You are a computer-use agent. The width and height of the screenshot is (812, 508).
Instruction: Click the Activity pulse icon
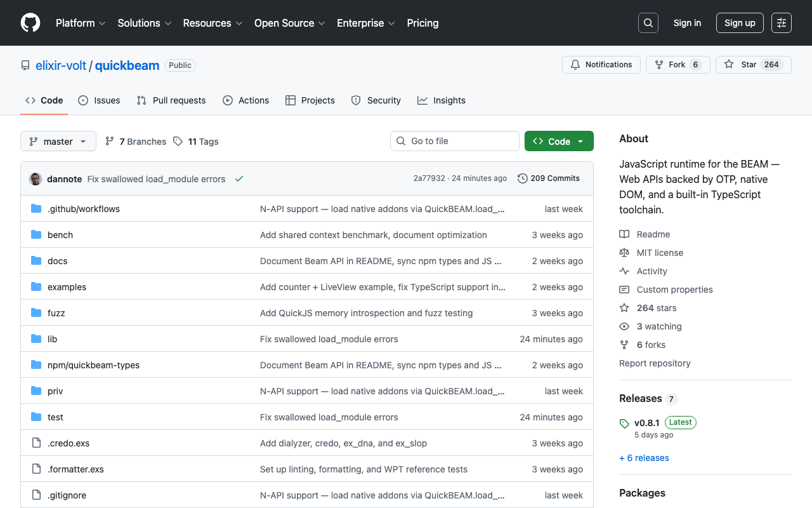click(x=625, y=271)
